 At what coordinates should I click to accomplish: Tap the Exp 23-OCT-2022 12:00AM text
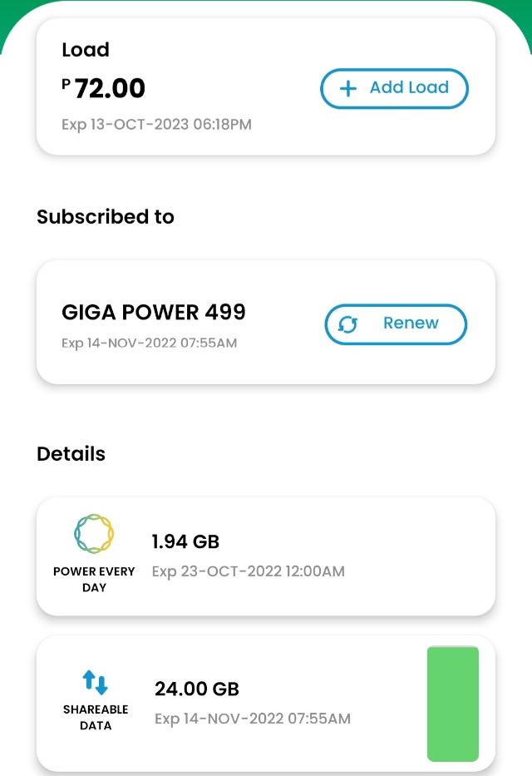(x=249, y=571)
